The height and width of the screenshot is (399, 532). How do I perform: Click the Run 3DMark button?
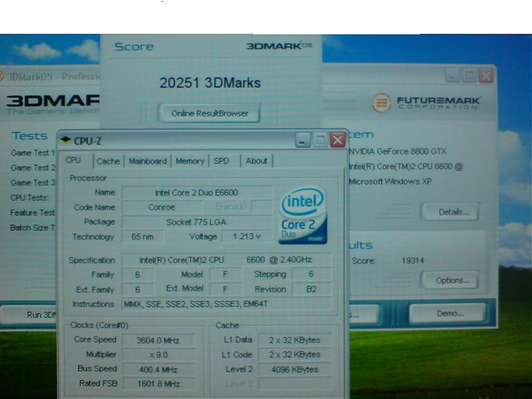coord(29,315)
